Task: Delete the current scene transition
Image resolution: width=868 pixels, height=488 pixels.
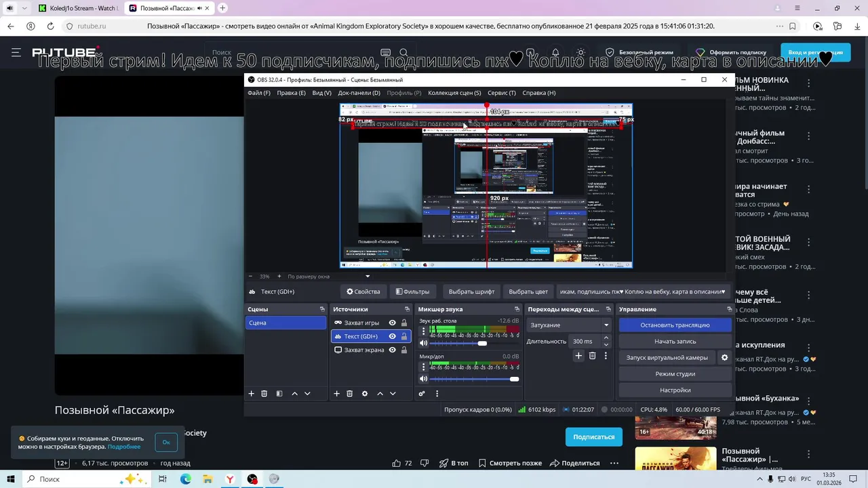Action: point(592,356)
